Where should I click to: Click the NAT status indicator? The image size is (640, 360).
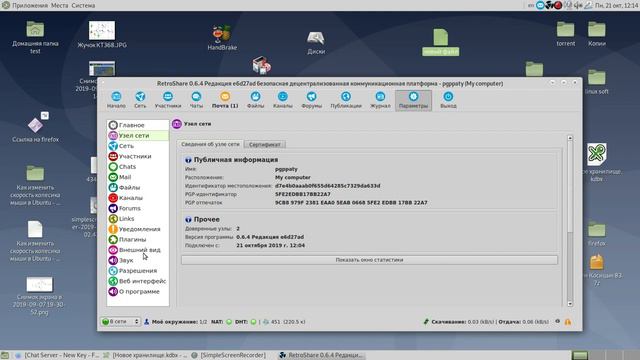pyautogui.click(x=229, y=322)
